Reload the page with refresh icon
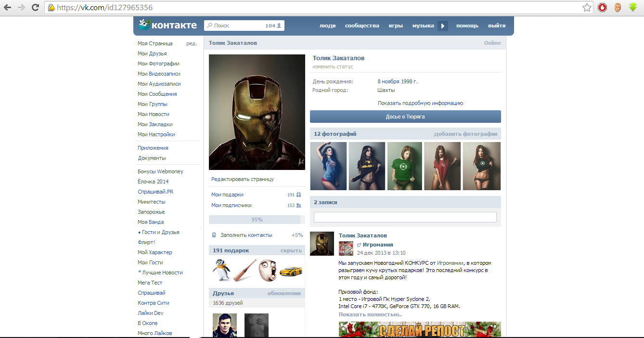The image size is (644, 338). [35, 7]
